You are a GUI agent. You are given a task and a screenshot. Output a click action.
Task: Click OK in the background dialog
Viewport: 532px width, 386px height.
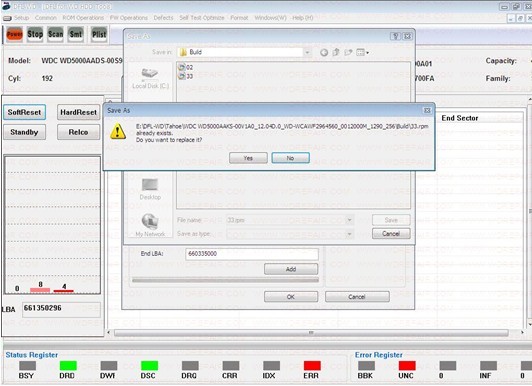pyautogui.click(x=291, y=297)
